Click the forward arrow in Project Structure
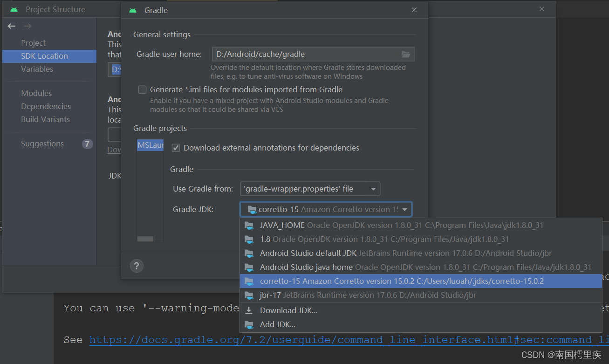 [x=27, y=26]
